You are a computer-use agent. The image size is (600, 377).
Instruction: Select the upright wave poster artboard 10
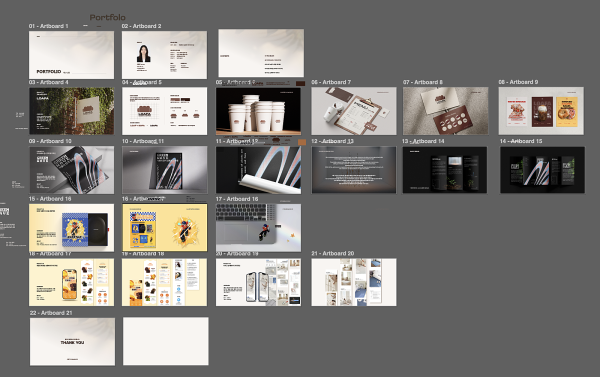(x=165, y=170)
